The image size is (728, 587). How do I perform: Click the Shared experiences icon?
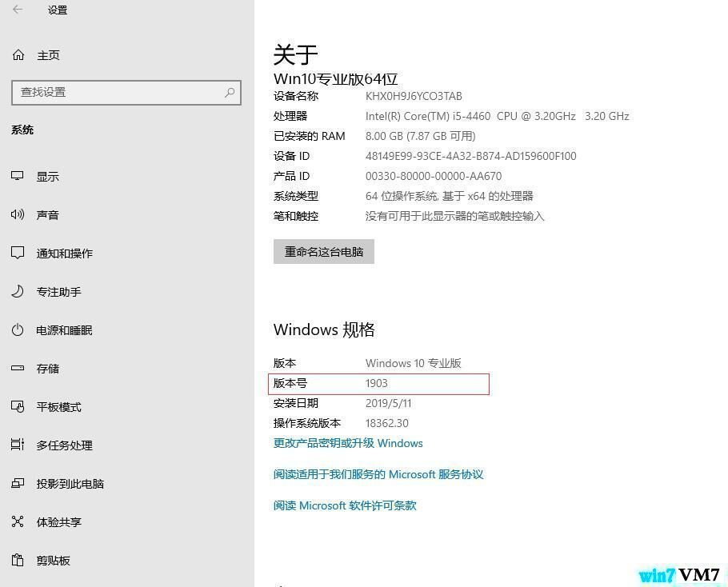coord(18,521)
